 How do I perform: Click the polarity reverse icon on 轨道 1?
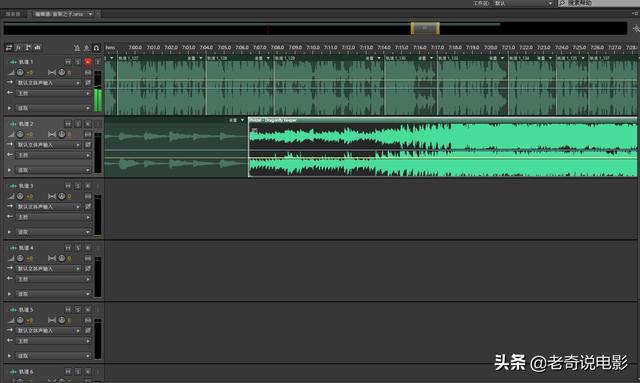click(88, 83)
